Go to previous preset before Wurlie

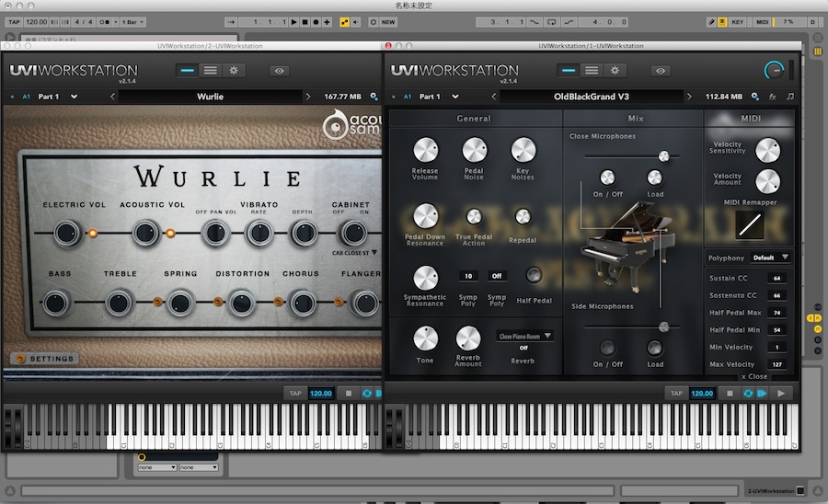pos(112,97)
